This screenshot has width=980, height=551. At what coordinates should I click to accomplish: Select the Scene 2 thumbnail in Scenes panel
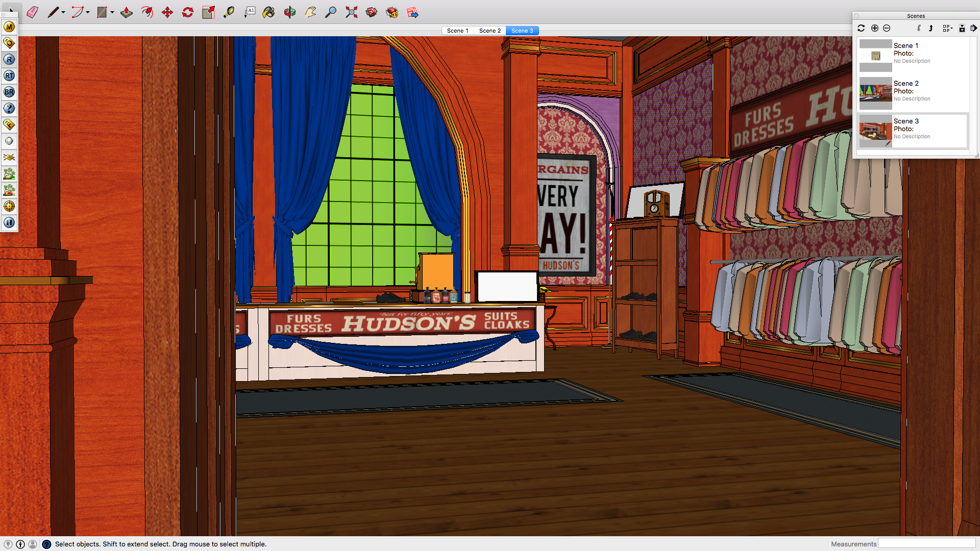pos(876,93)
